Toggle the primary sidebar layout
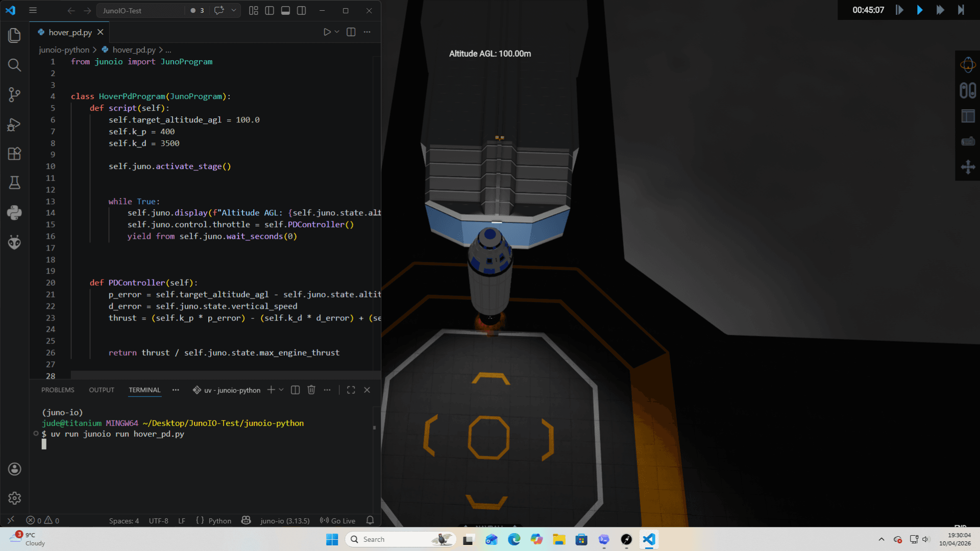Viewport: 980px width, 551px height. click(x=269, y=10)
